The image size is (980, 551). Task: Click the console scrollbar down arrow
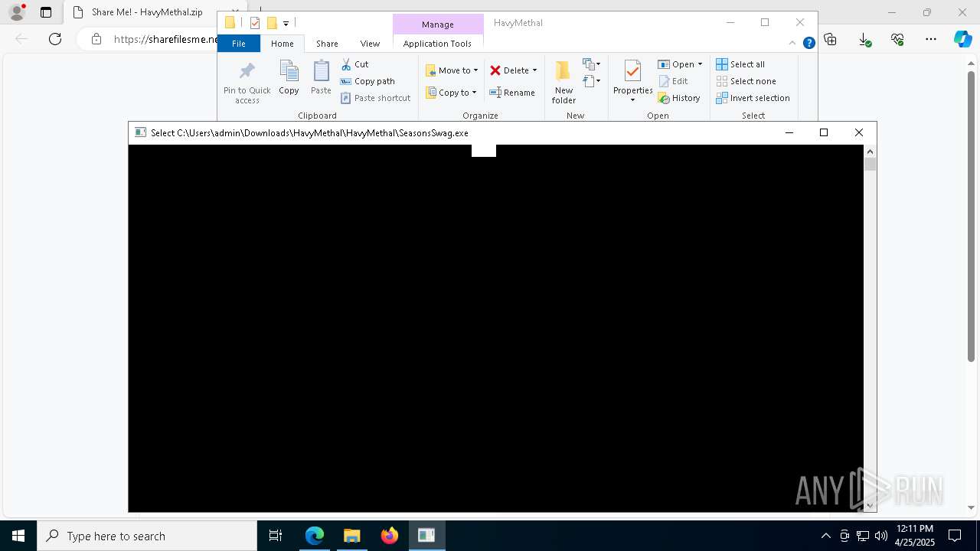pos(870,505)
